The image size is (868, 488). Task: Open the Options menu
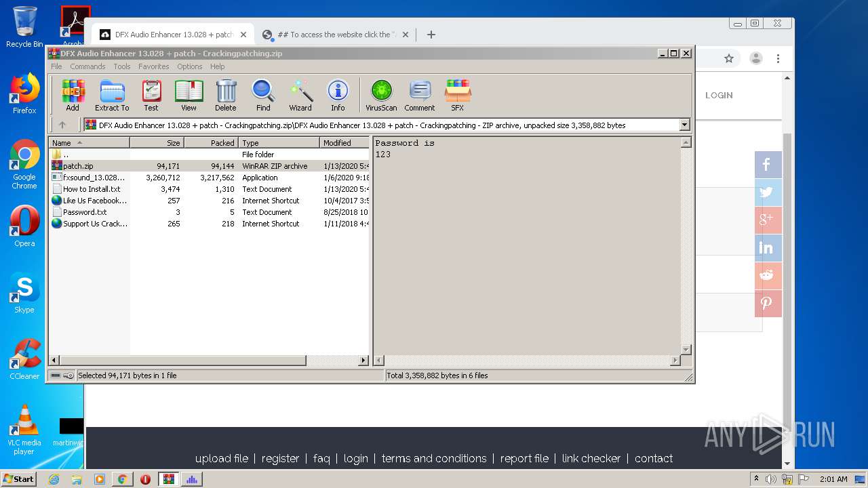coord(190,66)
